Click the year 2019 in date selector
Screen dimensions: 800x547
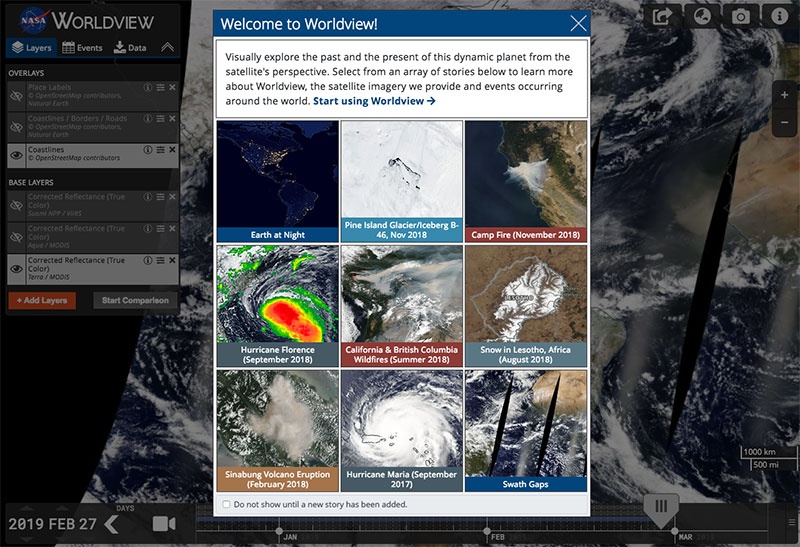click(26, 524)
